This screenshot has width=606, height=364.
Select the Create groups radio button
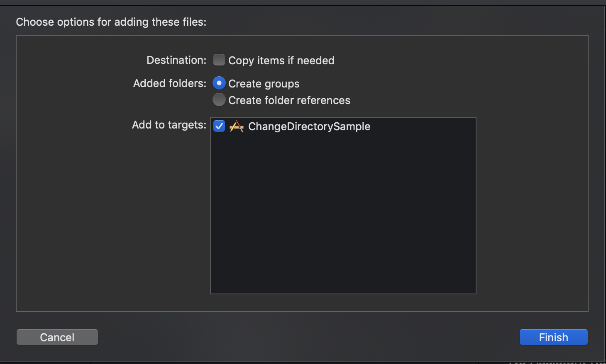pos(219,83)
